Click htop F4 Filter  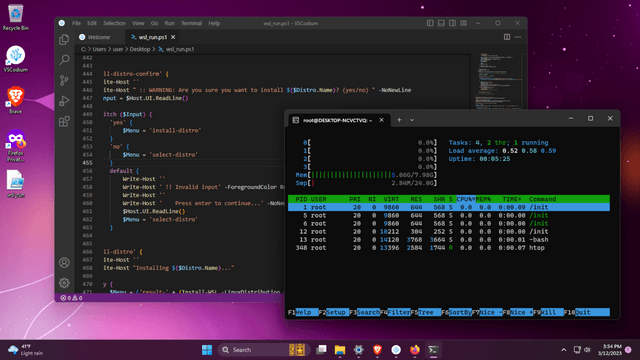(x=395, y=312)
